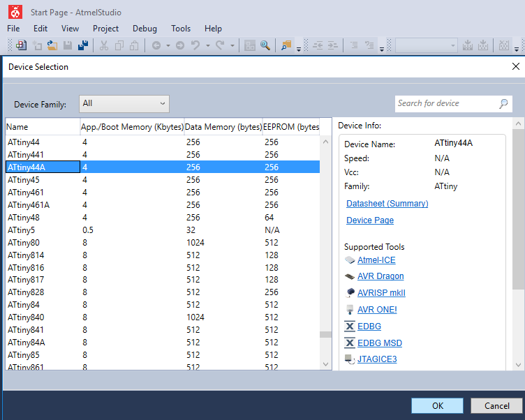Click the first Build download-arrow icon
The image size is (525, 420).
[x=468, y=45]
